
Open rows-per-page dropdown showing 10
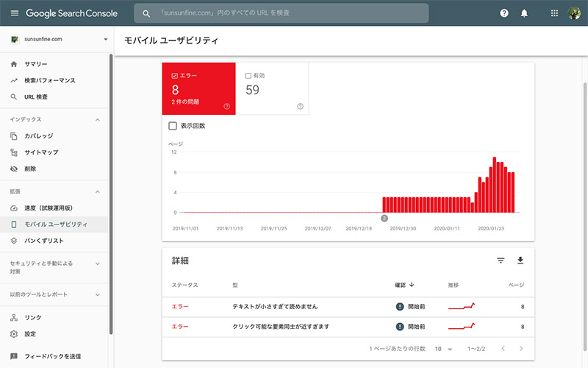click(444, 349)
